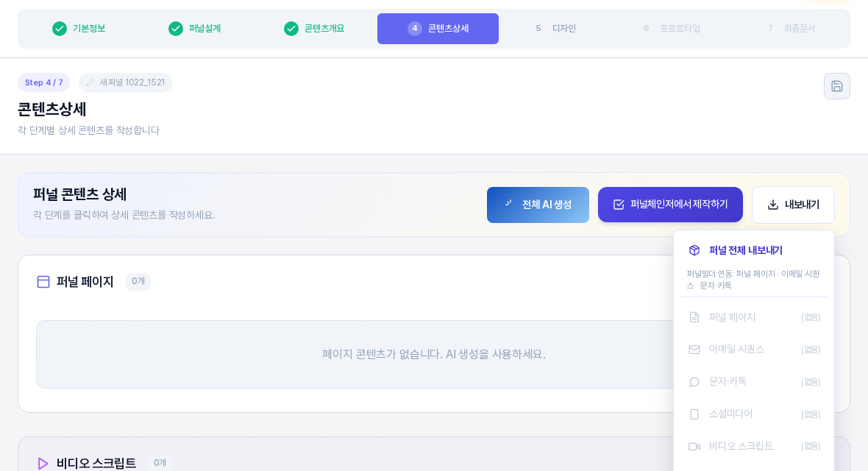Click (없음) label in 이메일 시퀀스 row
868x471 pixels.
point(811,350)
